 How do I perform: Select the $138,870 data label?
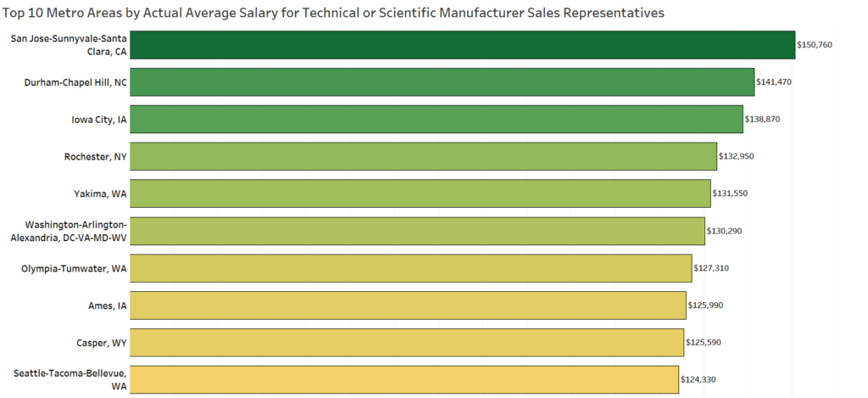[x=762, y=119]
